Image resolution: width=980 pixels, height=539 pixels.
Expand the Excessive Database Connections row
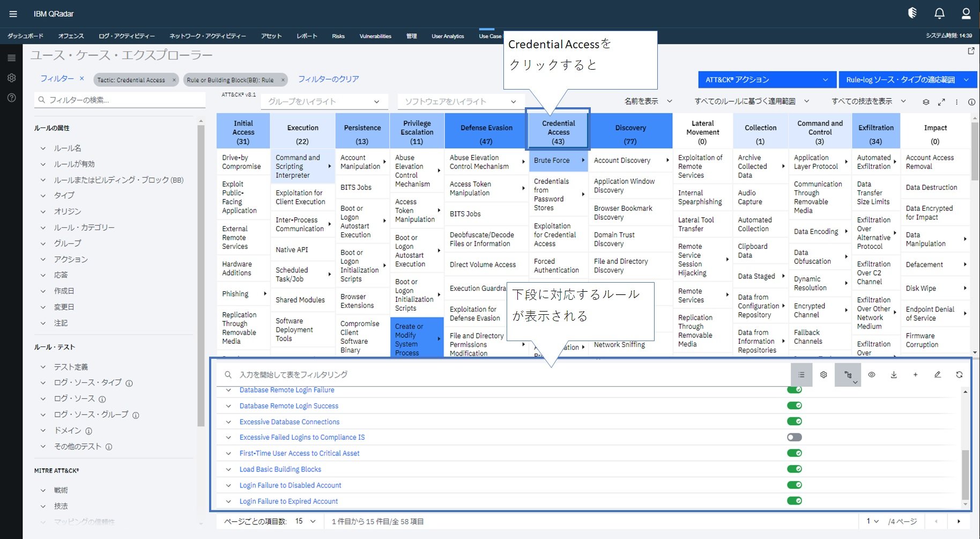228,422
